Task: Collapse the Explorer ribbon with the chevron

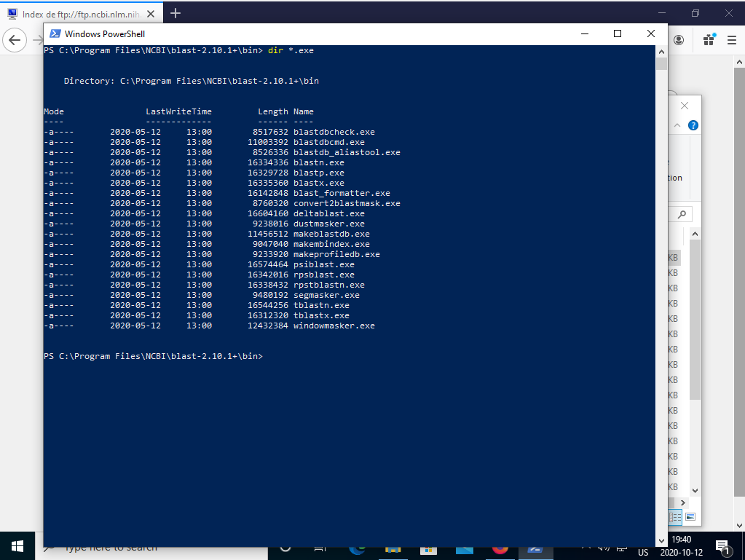Action: pyautogui.click(x=677, y=125)
